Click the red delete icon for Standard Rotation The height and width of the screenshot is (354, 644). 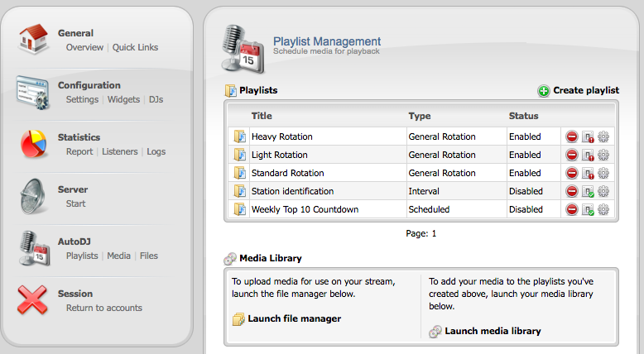(x=572, y=173)
